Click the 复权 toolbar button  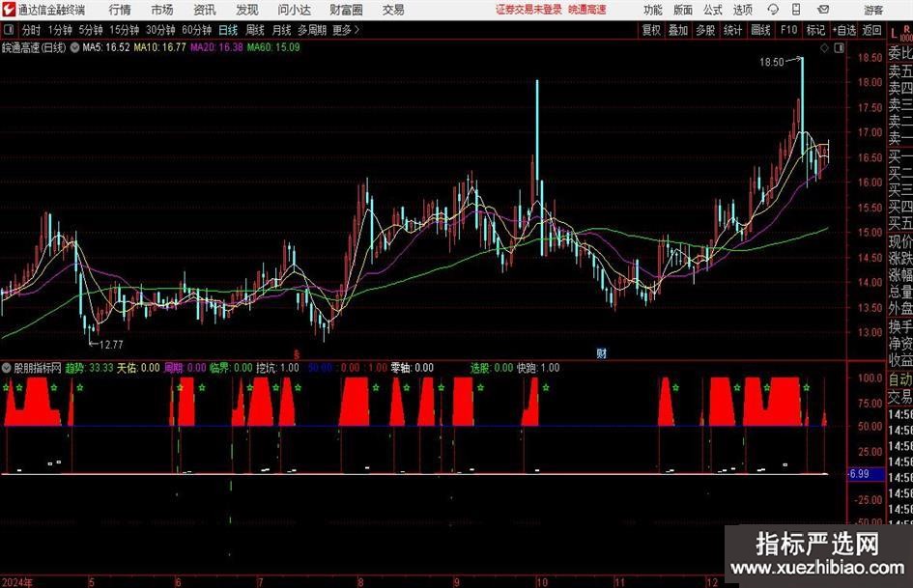(651, 30)
